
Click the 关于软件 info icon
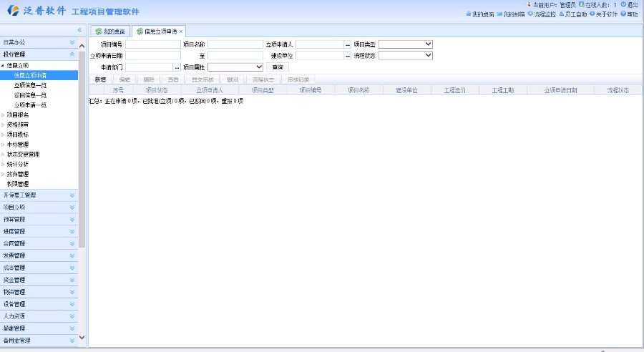point(592,14)
